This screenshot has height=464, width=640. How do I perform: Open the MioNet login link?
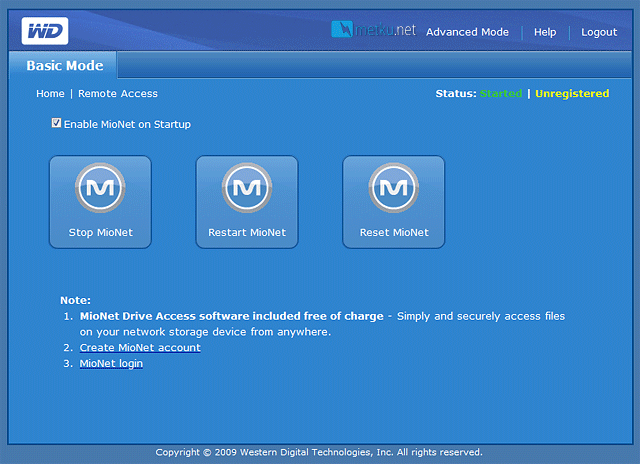coord(111,364)
